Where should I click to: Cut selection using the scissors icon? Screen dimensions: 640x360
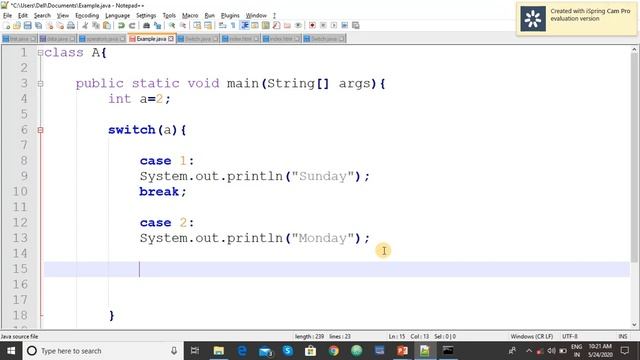click(x=85, y=25)
